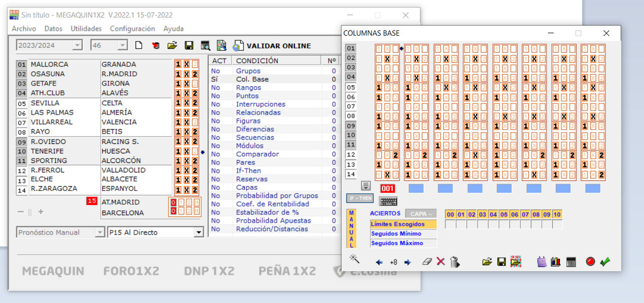Click the If-Then condition row
Viewport: 644px width, 303px height.
pyautogui.click(x=273, y=171)
